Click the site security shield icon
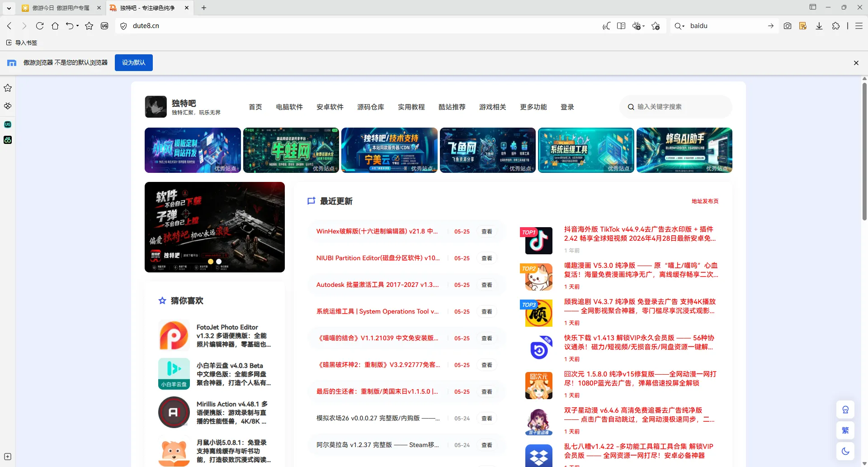The image size is (868, 467). click(123, 26)
